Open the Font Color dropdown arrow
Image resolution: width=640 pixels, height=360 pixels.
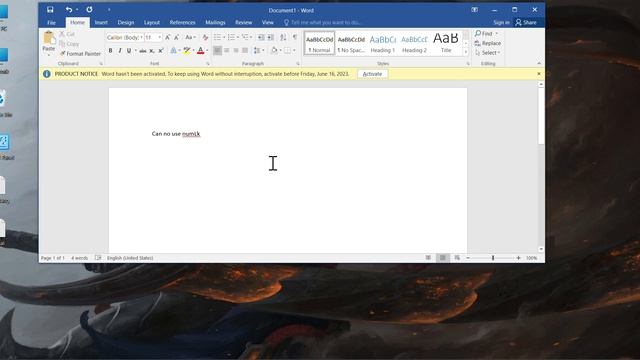point(207,51)
